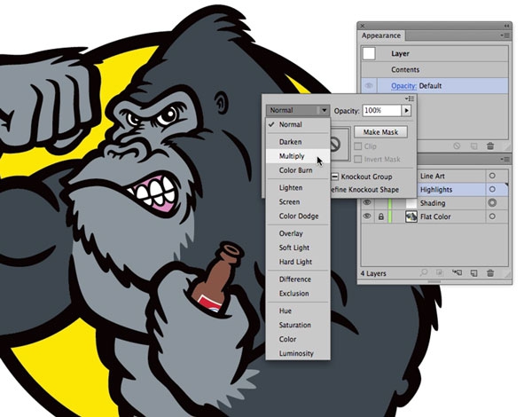Open the Appearance panel options menu
The height and width of the screenshot is (417, 532).
pos(505,35)
